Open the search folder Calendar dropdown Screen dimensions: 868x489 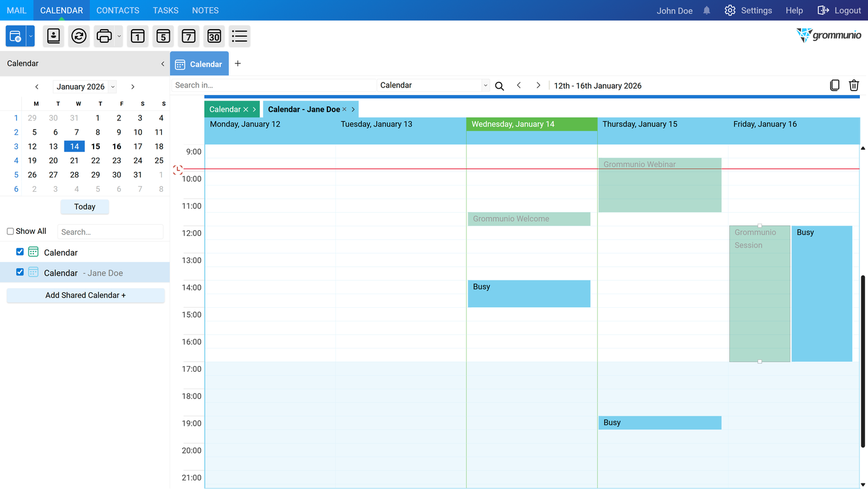tap(485, 86)
